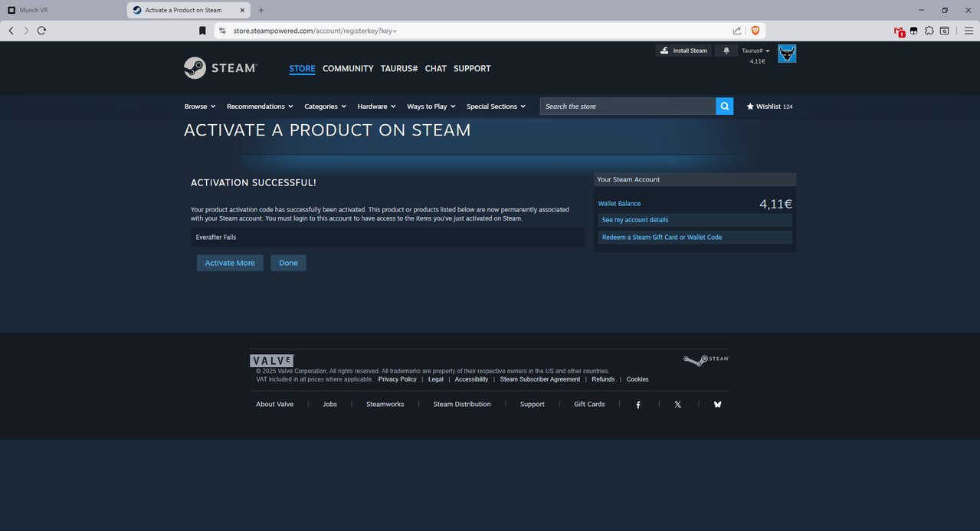Open the Accessibility footer link
The width and height of the screenshot is (980, 531).
click(x=471, y=379)
